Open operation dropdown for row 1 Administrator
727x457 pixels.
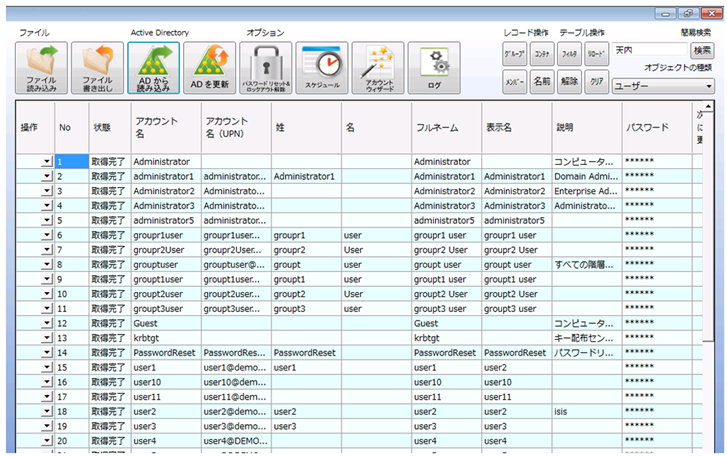[47, 162]
